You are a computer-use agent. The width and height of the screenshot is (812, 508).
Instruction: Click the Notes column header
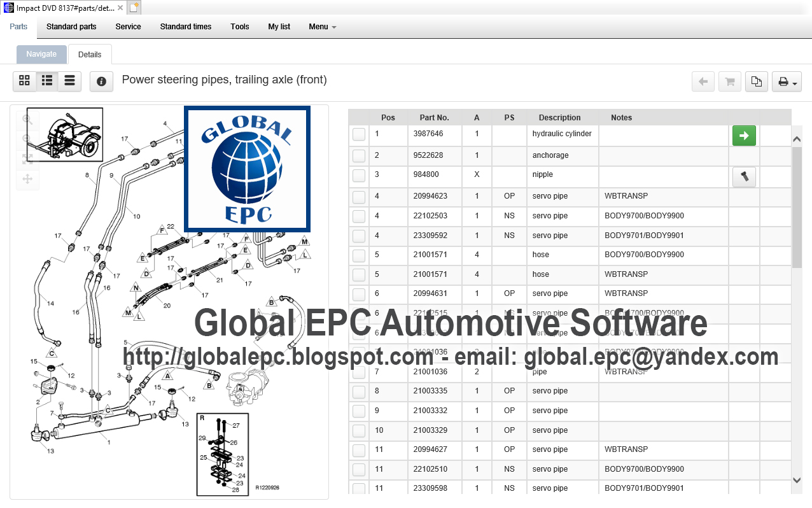pos(621,118)
